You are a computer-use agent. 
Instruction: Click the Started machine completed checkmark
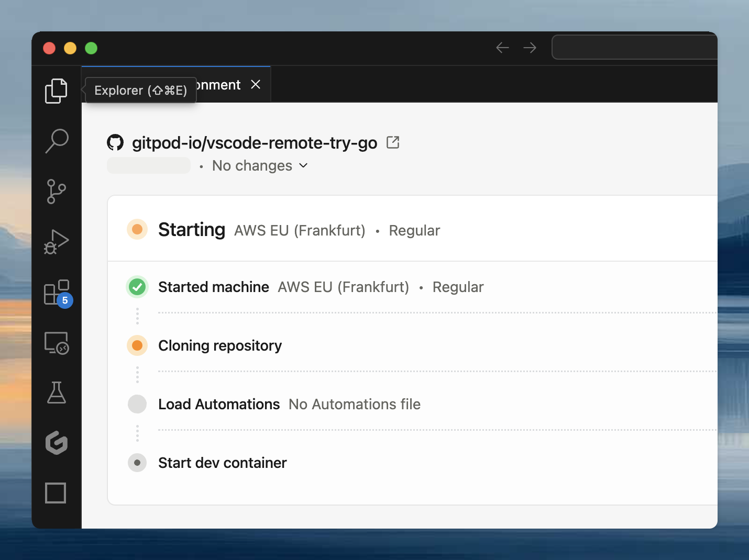point(137,287)
